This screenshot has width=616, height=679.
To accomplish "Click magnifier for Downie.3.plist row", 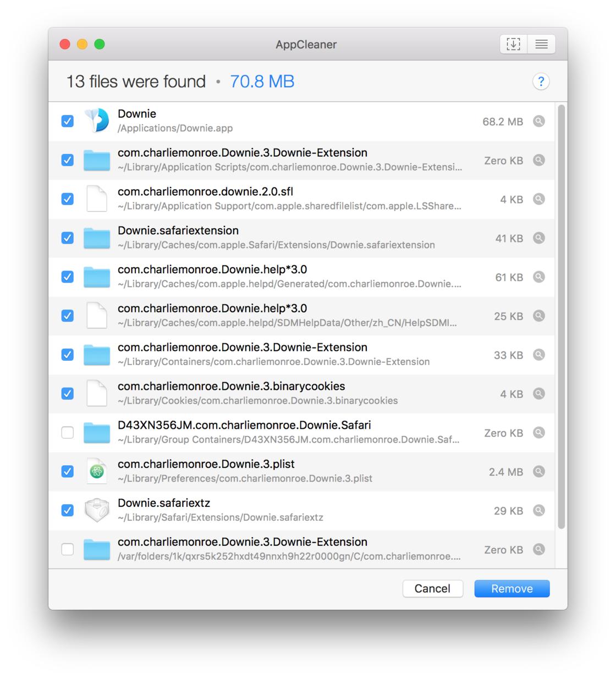I will [539, 472].
